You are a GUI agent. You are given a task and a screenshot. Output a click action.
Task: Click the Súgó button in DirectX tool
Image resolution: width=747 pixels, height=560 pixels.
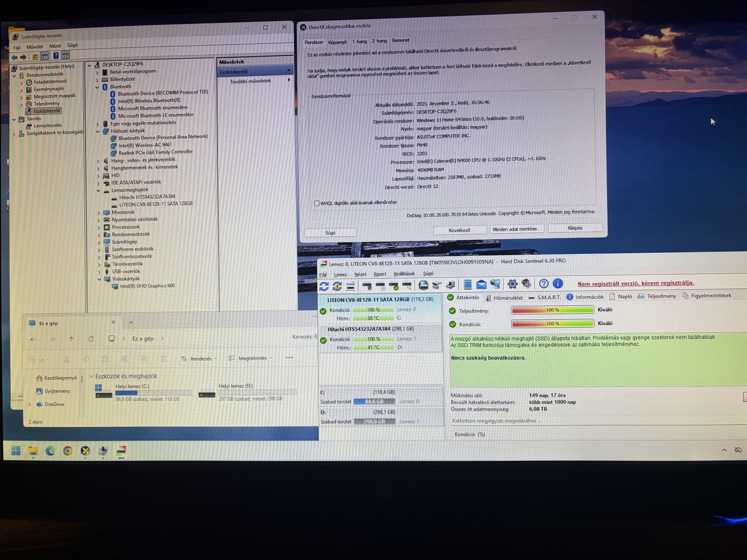(330, 233)
